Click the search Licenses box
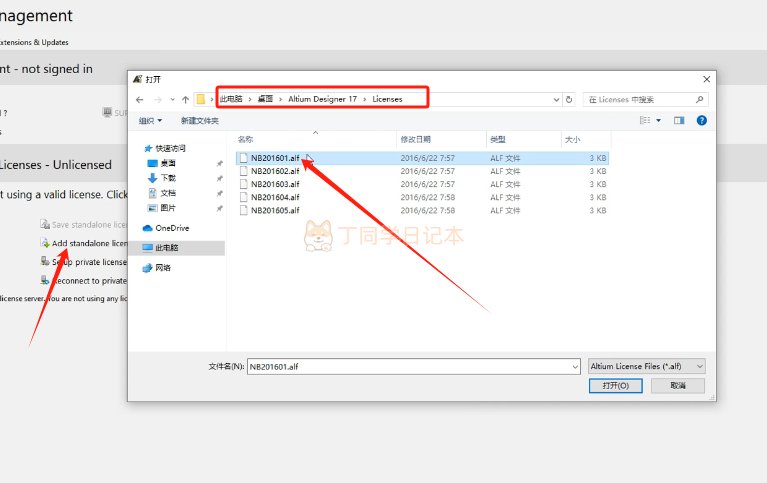 [645, 99]
